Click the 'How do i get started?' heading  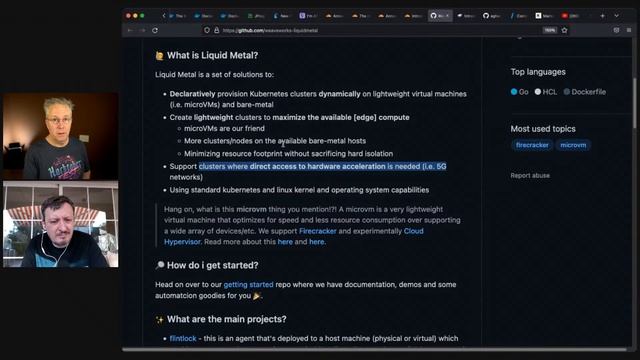tap(213, 265)
